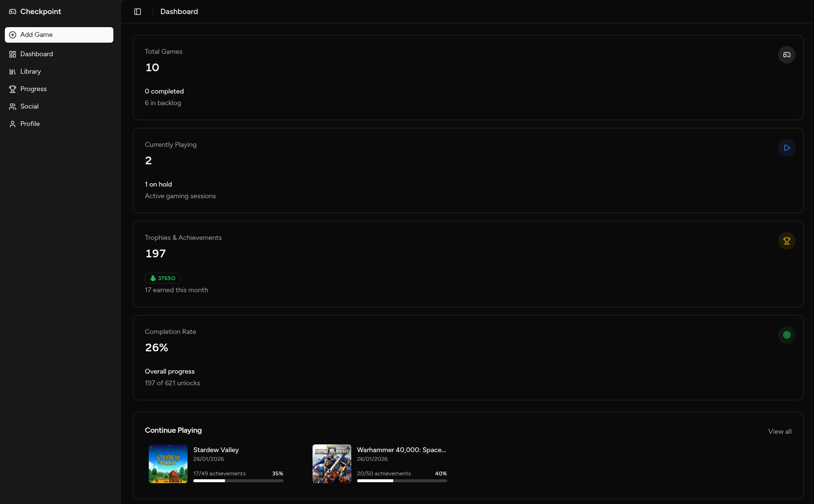Open the Stardew Valley game thumbnail
Viewport: 814px width, 504px height.
(168, 464)
